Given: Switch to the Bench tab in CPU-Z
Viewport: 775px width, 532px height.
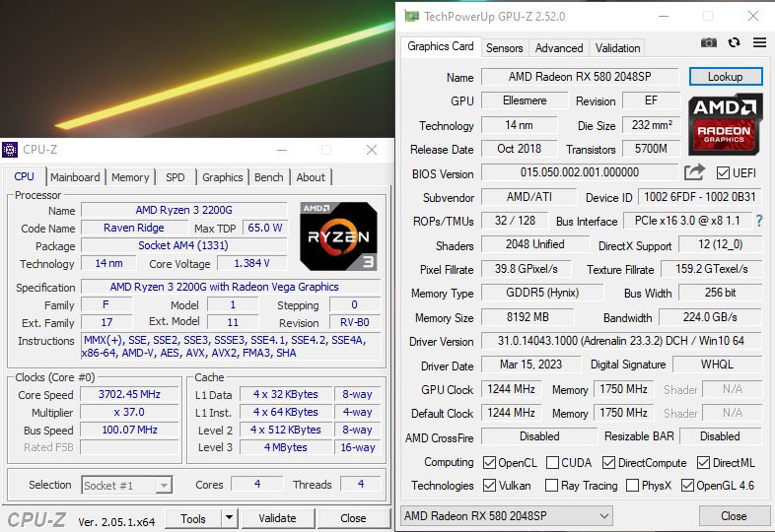Looking at the screenshot, I should point(269,177).
